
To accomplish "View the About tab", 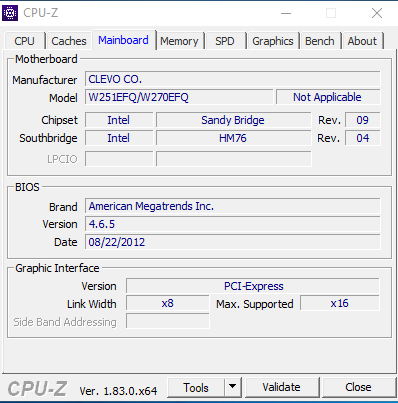I will [x=362, y=41].
